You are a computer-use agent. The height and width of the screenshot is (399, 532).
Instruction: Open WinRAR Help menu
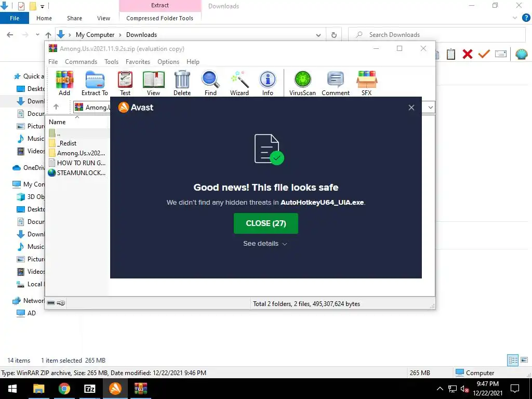click(x=193, y=62)
